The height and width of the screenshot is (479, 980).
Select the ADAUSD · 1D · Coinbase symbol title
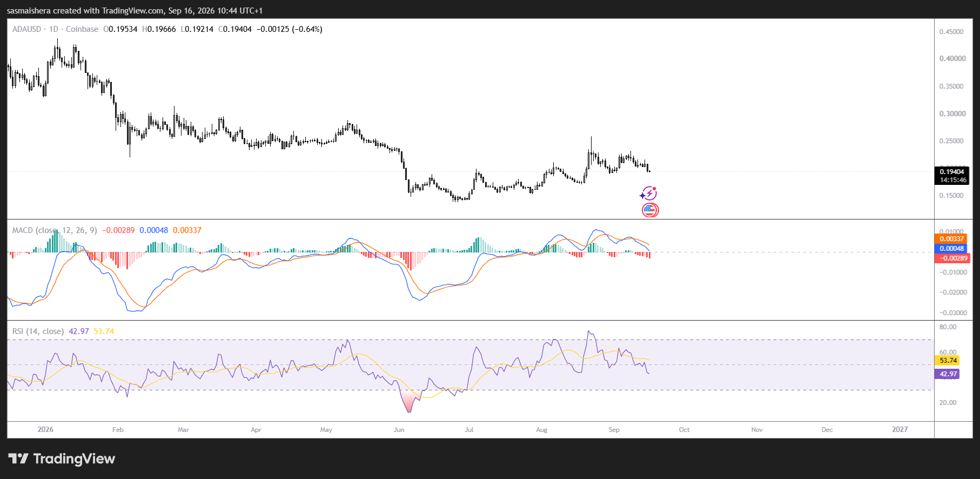pos(55,29)
